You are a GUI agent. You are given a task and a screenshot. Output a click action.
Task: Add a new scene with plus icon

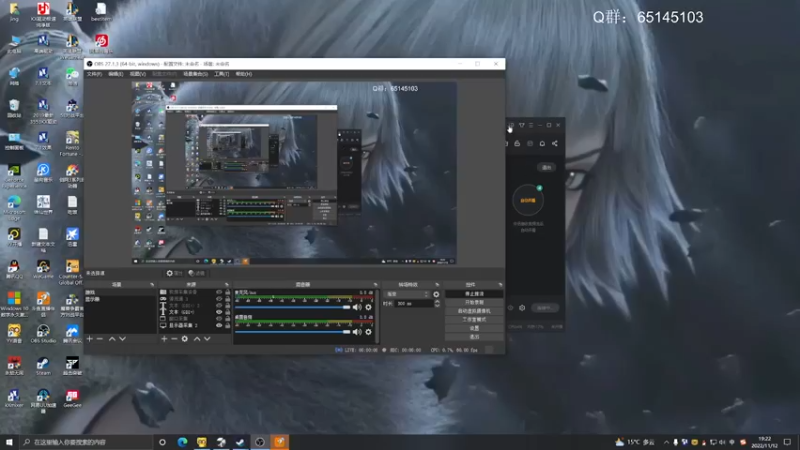[90, 339]
